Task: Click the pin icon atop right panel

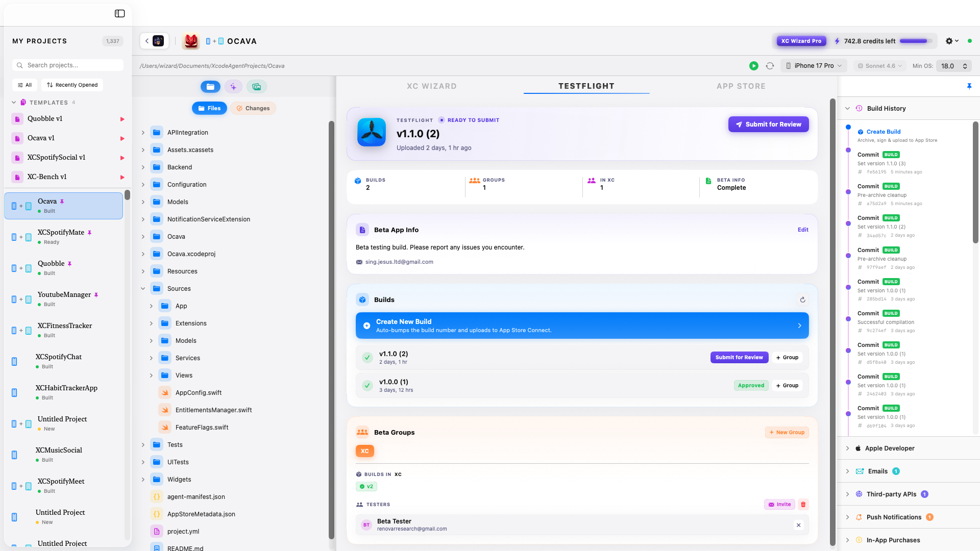Action: coord(969,86)
